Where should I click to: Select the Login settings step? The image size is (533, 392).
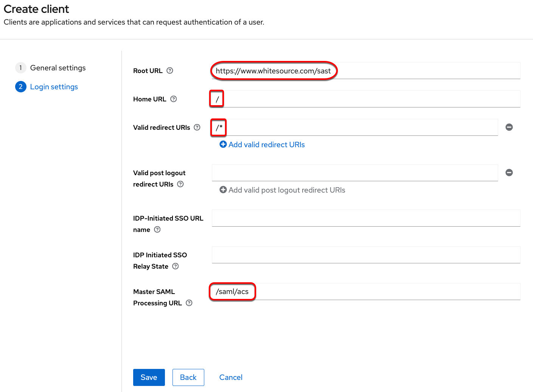pos(54,87)
